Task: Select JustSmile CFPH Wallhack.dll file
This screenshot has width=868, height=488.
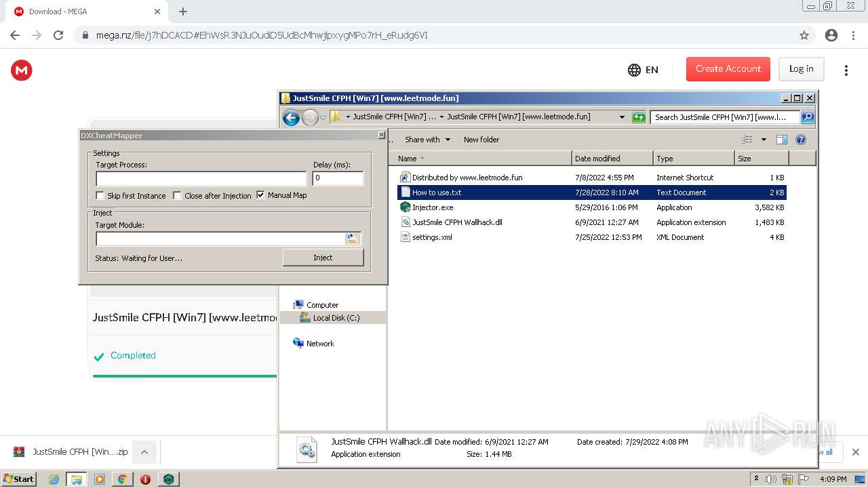Action: pyautogui.click(x=457, y=222)
